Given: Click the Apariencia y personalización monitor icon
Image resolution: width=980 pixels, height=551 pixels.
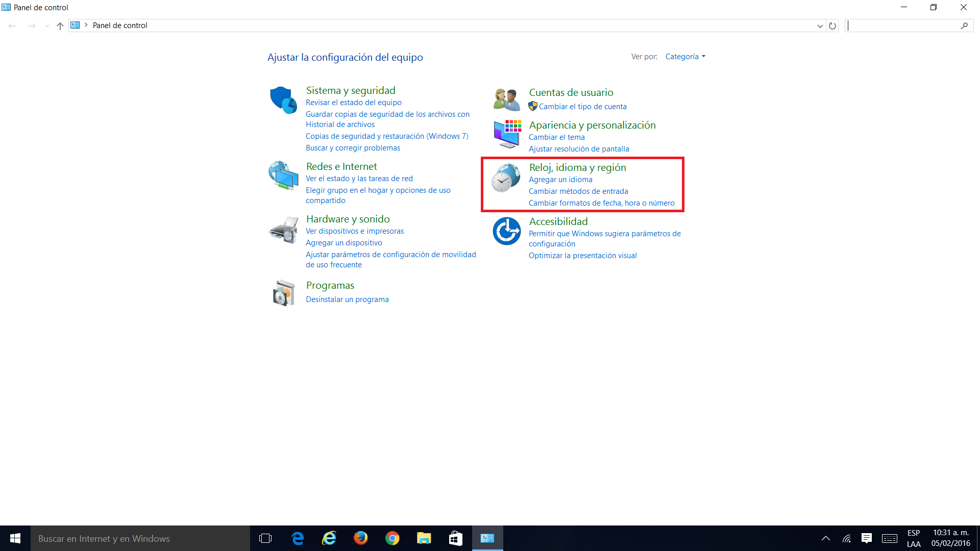Looking at the screenshot, I should (507, 134).
